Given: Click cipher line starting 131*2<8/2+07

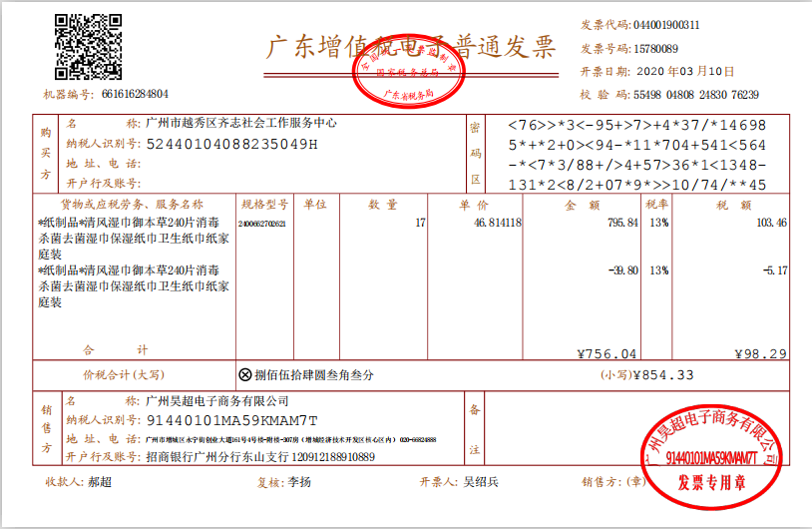Looking at the screenshot, I should [637, 185].
